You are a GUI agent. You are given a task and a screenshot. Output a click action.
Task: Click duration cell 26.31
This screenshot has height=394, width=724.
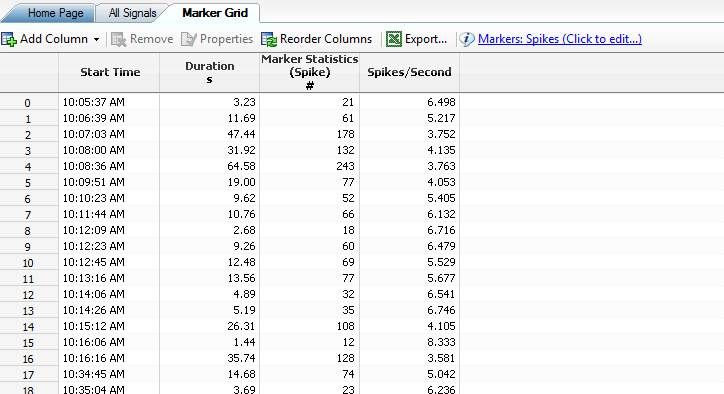tap(241, 326)
